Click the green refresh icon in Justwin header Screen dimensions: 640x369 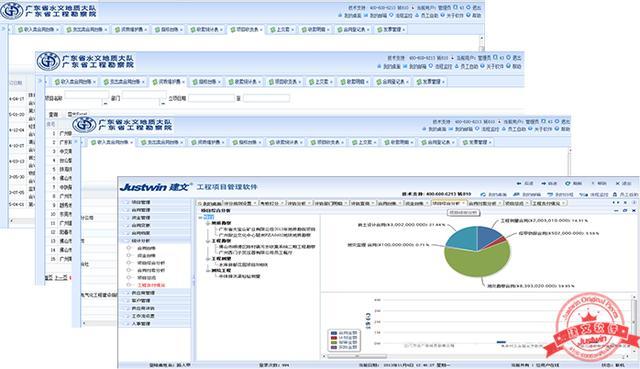(568, 184)
